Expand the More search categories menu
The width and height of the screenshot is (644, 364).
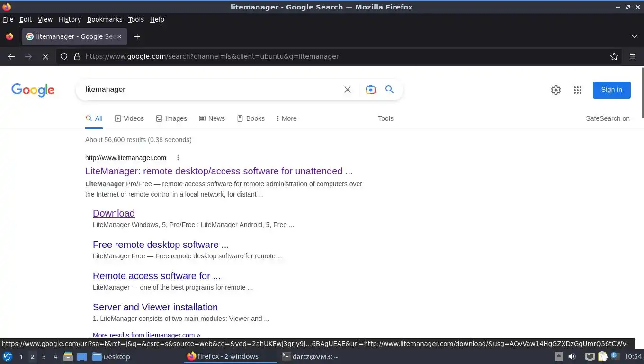[x=286, y=118]
